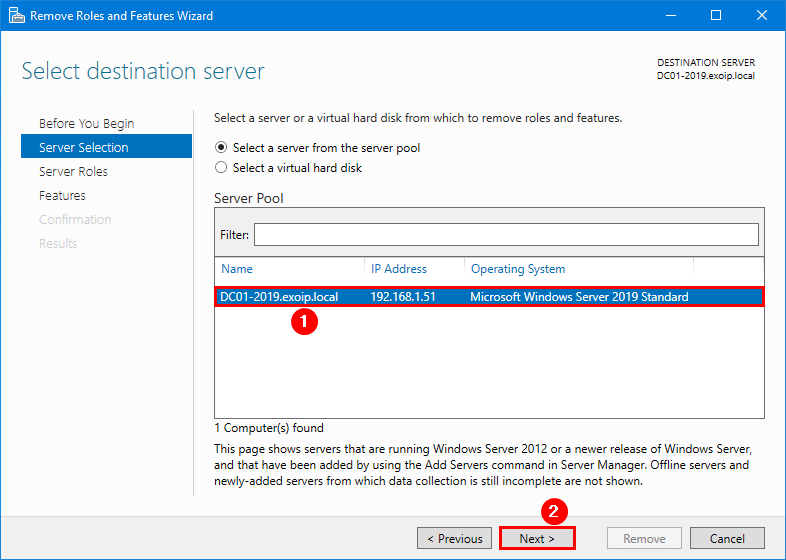Screen dimensions: 786x560
Task: Sort servers by IP Address column
Action: (x=399, y=269)
